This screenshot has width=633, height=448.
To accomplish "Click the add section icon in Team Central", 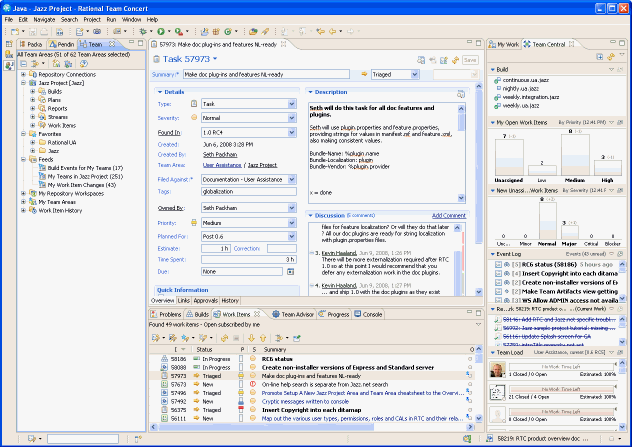I will point(599,57).
